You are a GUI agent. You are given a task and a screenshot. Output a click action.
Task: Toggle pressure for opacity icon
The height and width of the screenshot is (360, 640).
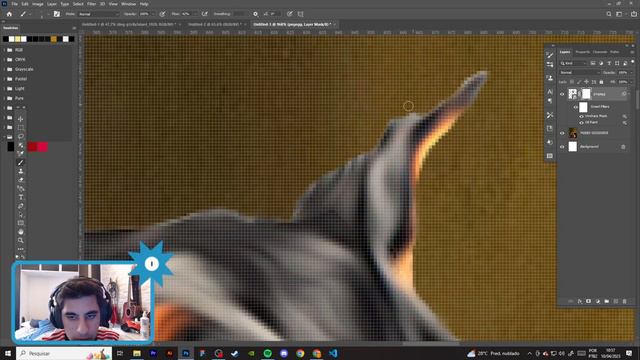coord(162,14)
